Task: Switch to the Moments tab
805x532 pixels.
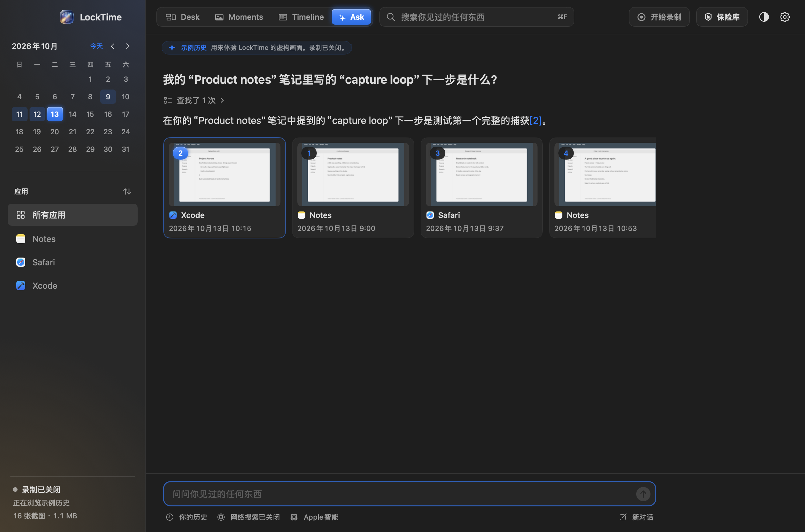Action: coord(239,17)
